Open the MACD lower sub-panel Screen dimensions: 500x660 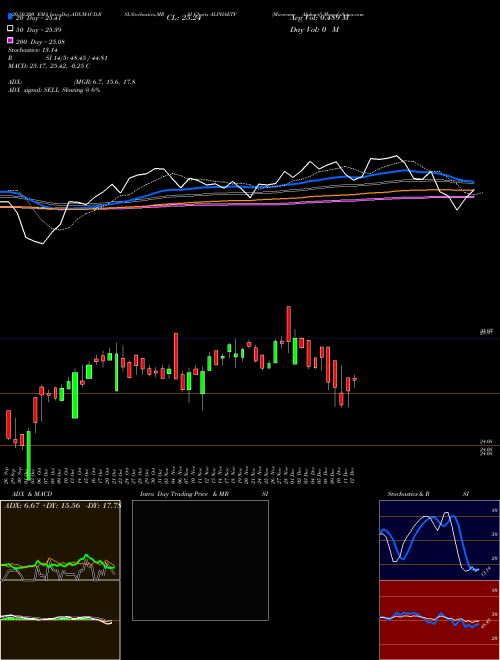60,620
